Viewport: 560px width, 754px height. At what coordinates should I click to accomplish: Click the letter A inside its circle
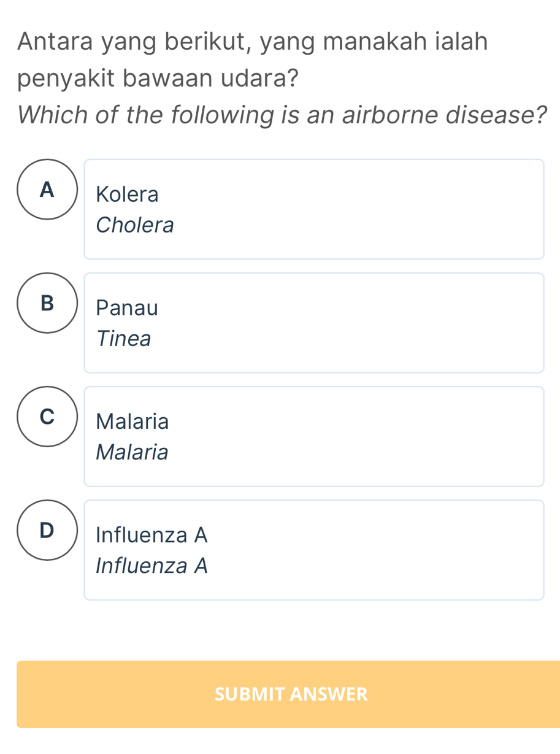click(x=47, y=190)
